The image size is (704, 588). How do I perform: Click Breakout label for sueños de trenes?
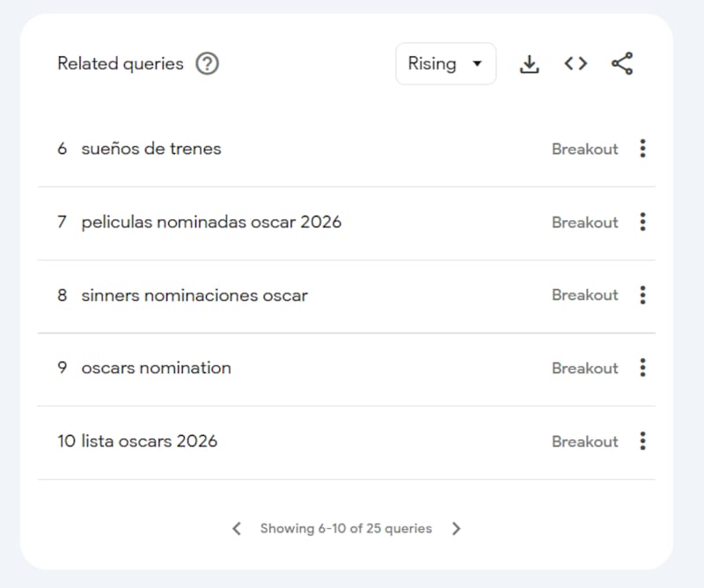[x=584, y=149]
